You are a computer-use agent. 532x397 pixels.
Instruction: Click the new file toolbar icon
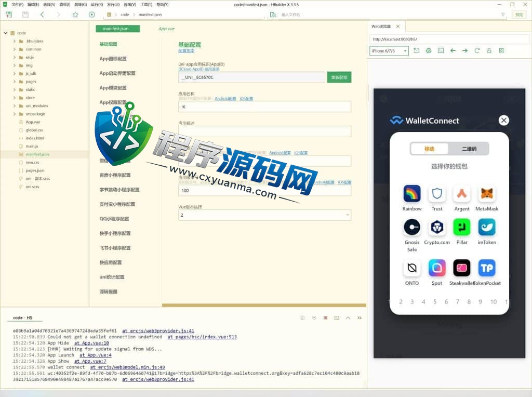[x=9, y=14]
